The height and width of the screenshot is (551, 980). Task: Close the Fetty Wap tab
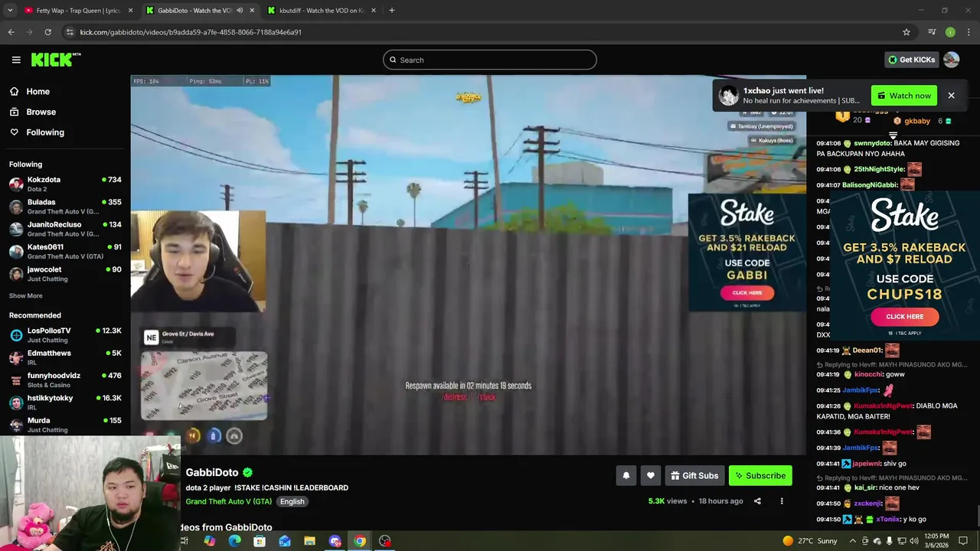[x=130, y=11]
